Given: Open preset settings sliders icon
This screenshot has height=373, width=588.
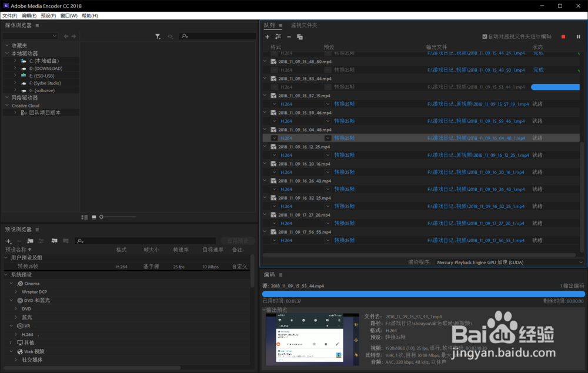Looking at the screenshot, I should point(41,241).
